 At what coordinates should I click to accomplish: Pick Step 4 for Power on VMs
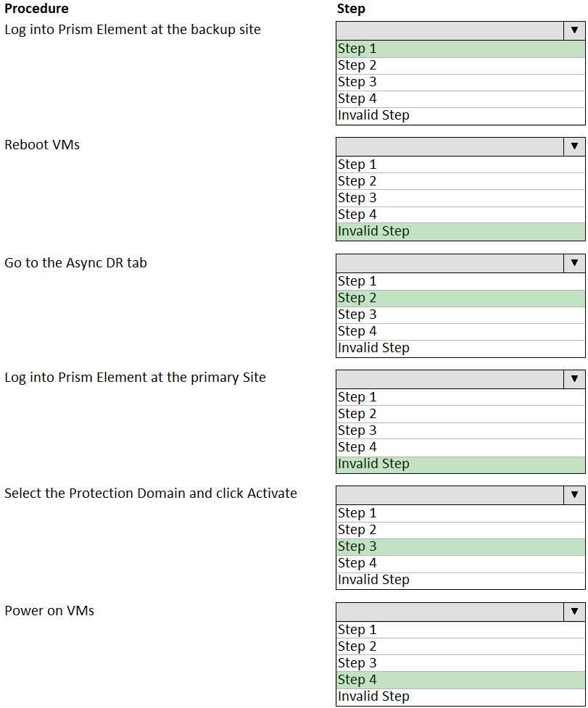[x=460, y=680]
